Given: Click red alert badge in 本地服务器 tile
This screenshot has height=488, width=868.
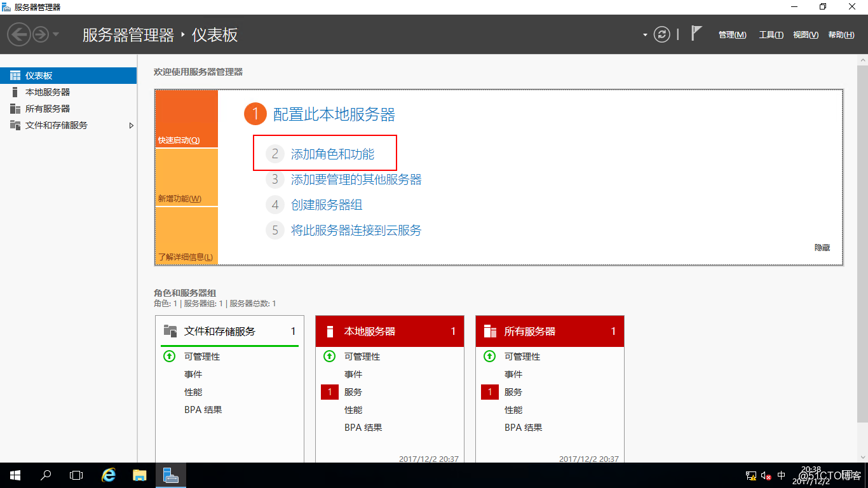Looking at the screenshot, I should (330, 392).
